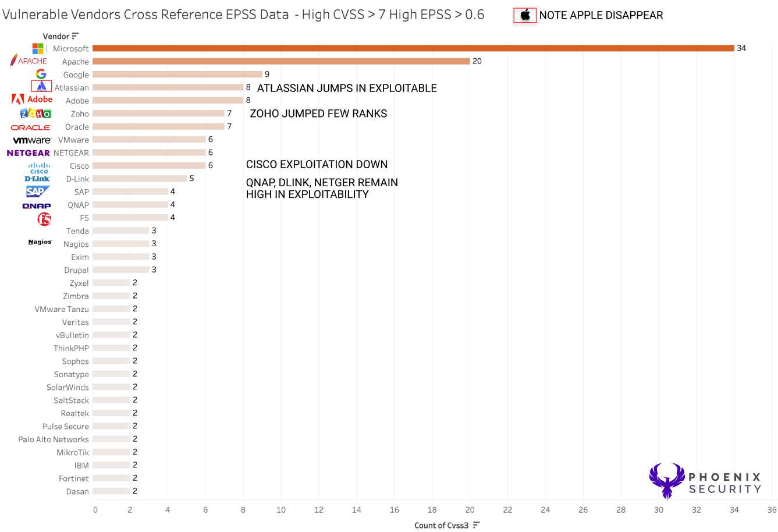This screenshot has height=532, width=778.
Task: Select the VMware bar
Action: 149,140
